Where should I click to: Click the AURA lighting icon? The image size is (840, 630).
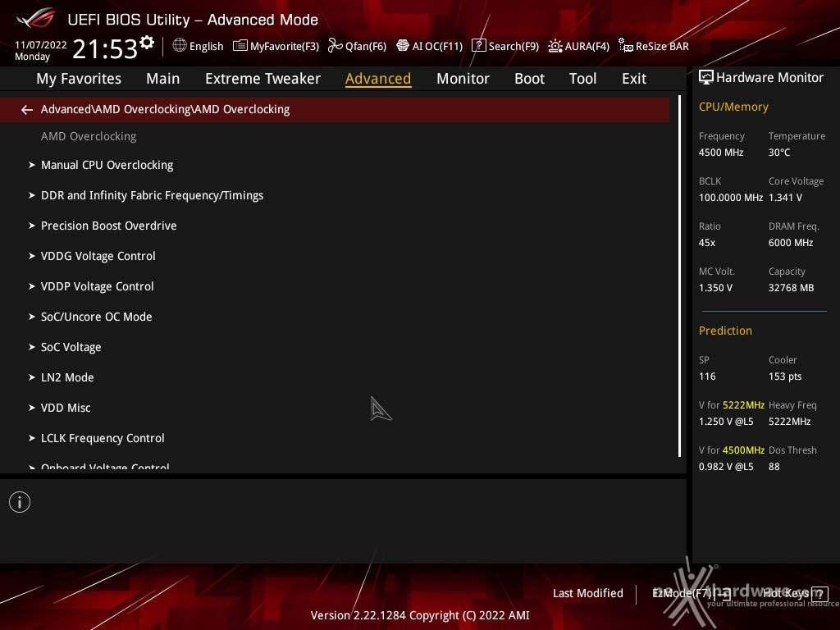555,46
